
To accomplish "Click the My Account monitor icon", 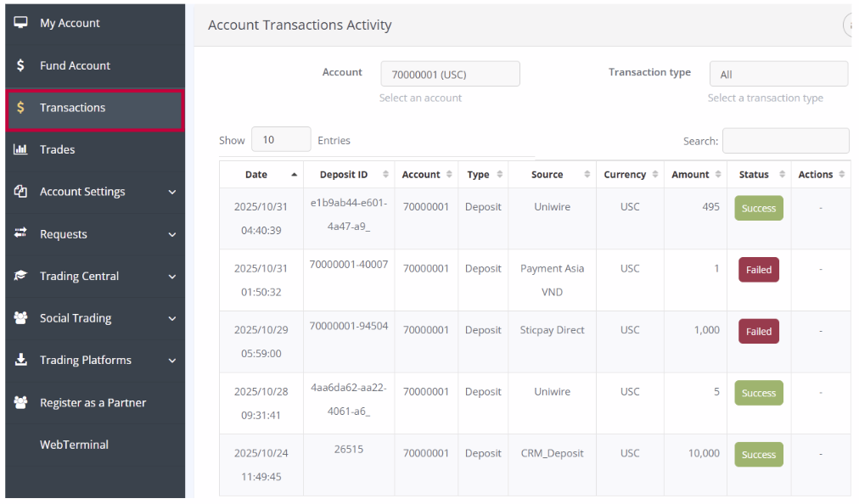I will point(21,23).
